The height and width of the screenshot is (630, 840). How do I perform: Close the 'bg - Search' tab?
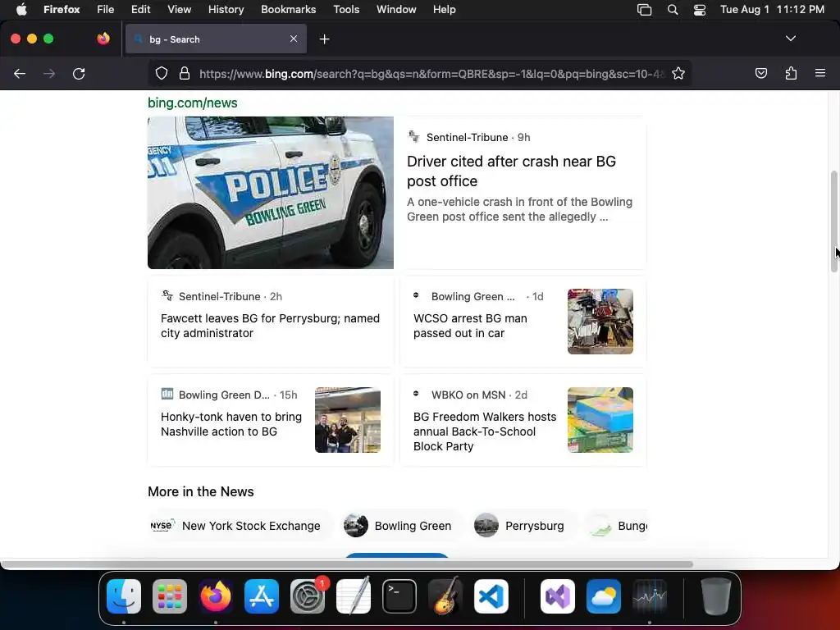coord(294,39)
